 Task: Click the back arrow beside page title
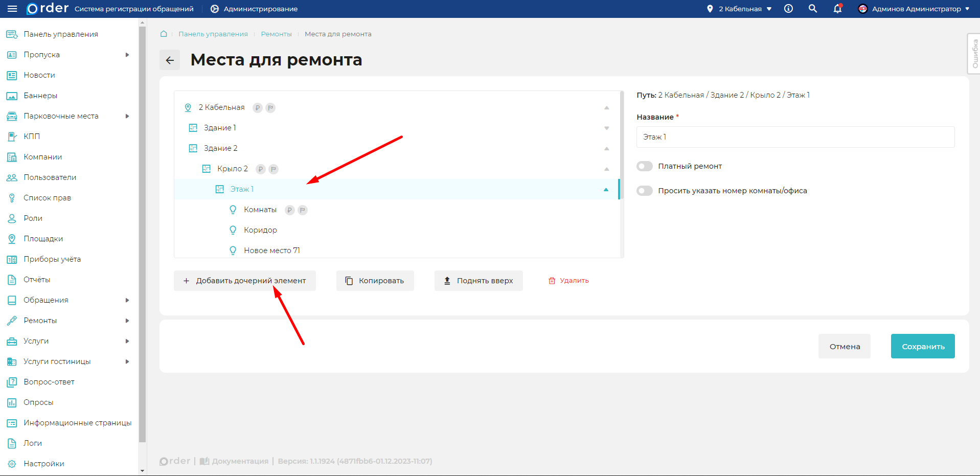(x=170, y=60)
